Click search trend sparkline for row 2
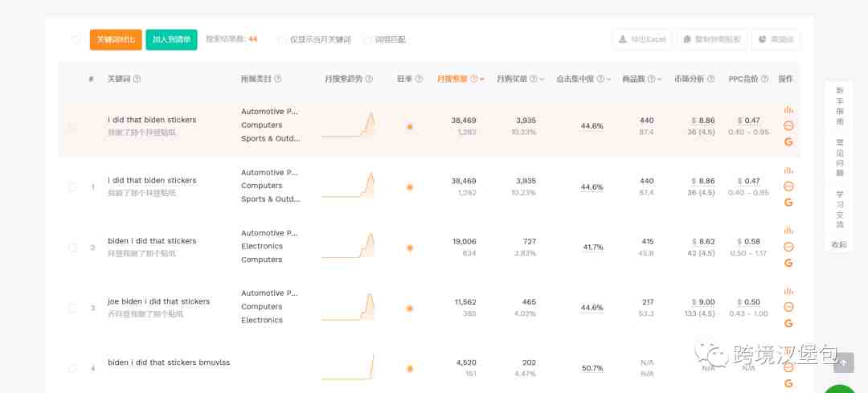Screen dimensions: 868x393 coord(348,246)
